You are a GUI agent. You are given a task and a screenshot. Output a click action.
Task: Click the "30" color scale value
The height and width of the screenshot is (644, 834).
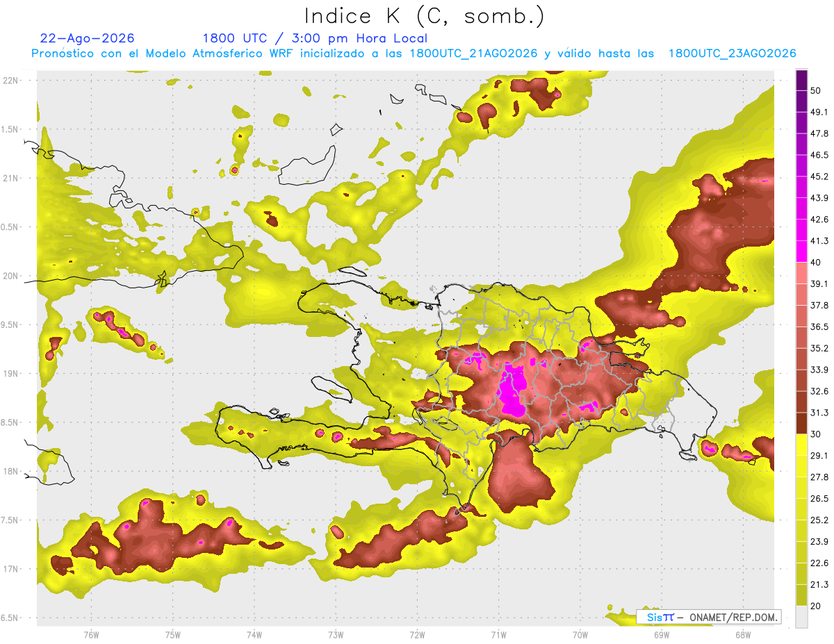[816, 434]
